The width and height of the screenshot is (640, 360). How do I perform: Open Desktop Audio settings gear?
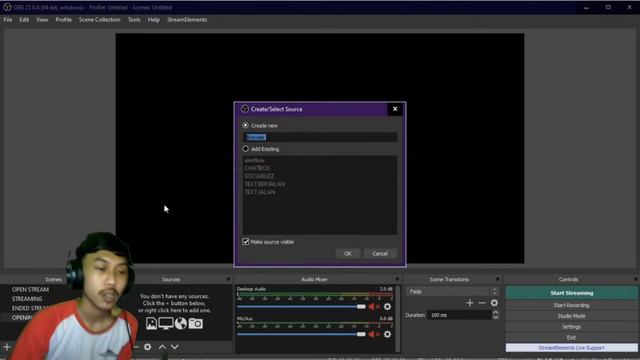(387, 306)
